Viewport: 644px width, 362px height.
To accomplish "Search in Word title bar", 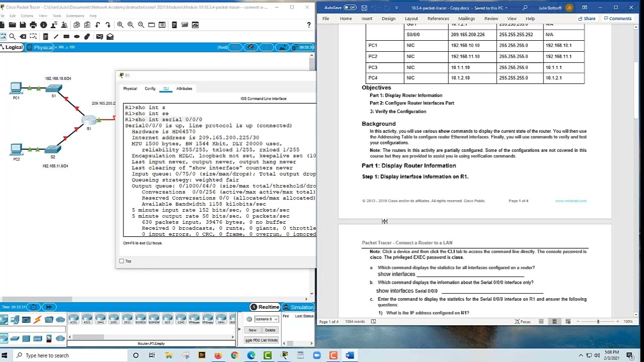I will click(525, 8).
